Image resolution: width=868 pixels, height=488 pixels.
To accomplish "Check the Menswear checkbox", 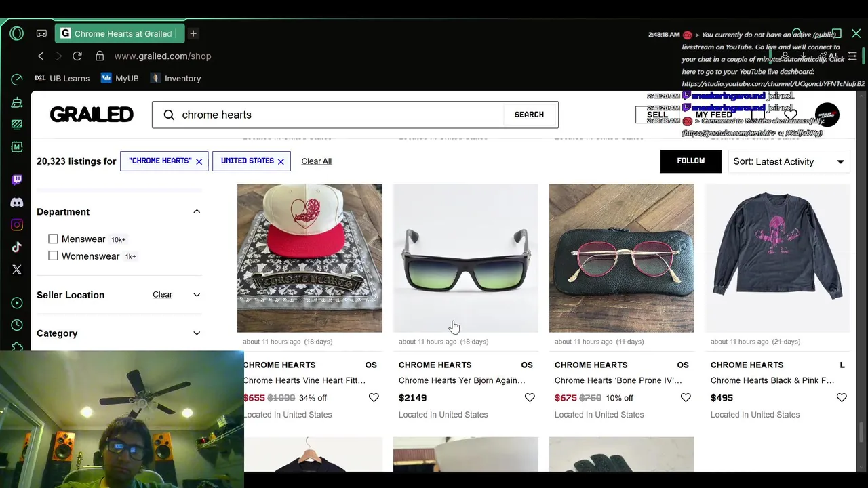I will coord(53,239).
